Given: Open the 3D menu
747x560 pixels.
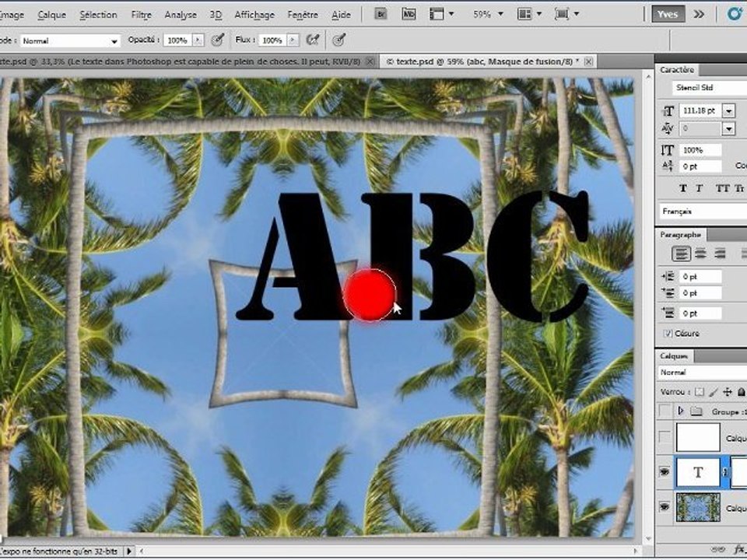Looking at the screenshot, I should pyautogui.click(x=216, y=15).
